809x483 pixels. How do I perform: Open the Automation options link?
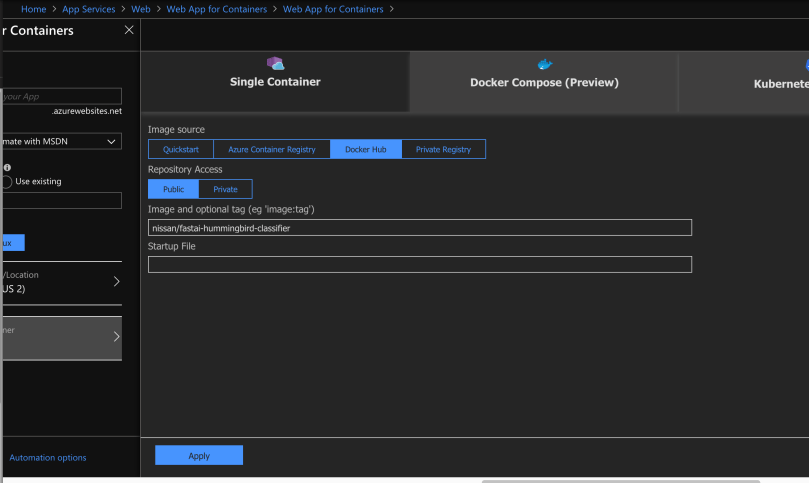[48, 458]
